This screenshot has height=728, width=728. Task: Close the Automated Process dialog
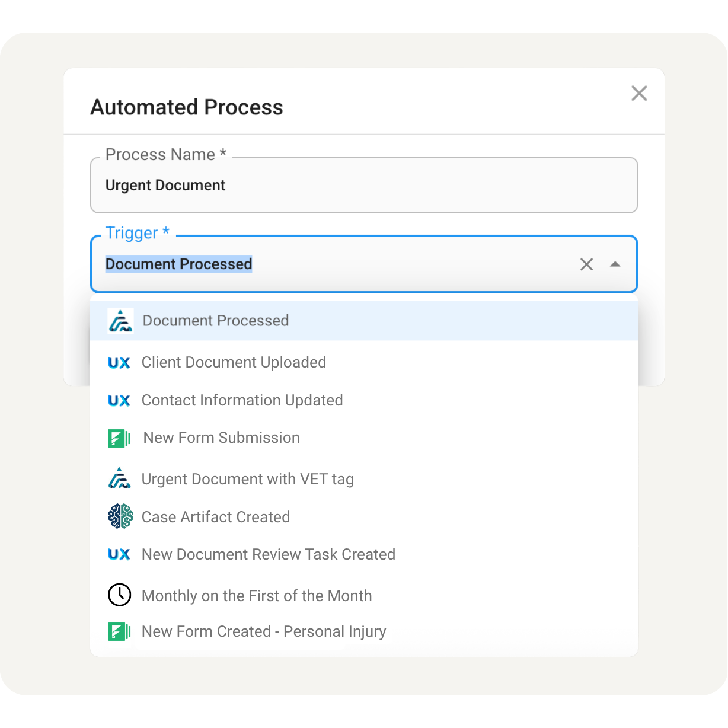click(639, 93)
